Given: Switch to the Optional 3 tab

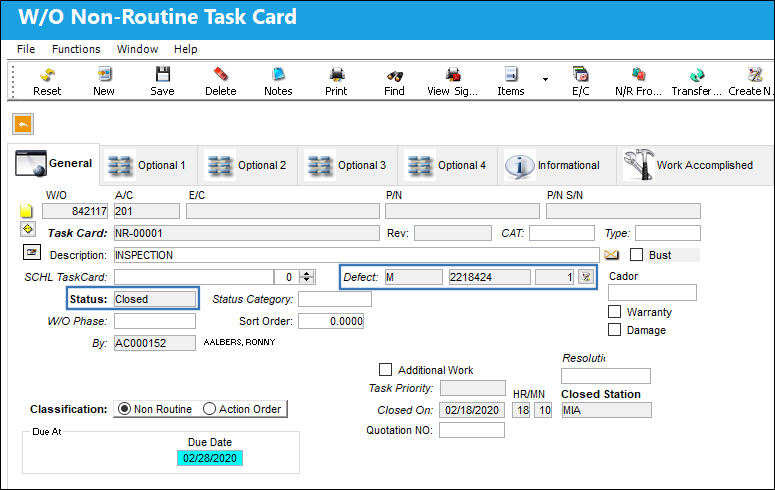Looking at the screenshot, I should 347,165.
